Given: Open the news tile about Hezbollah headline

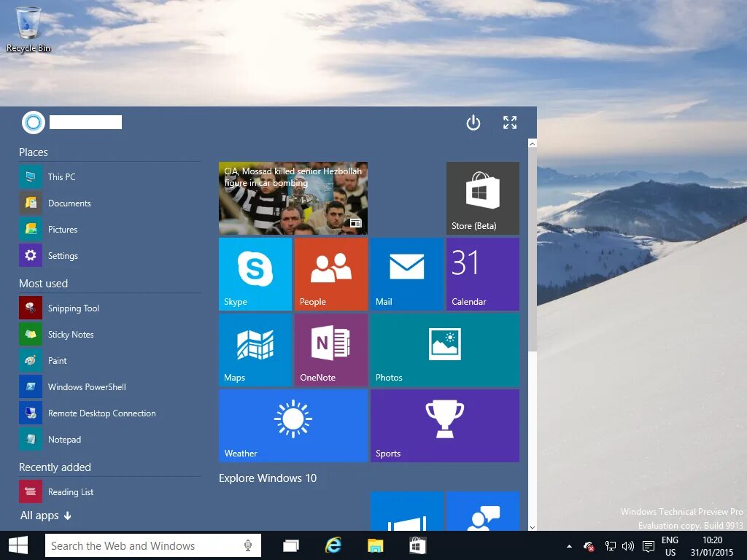Looking at the screenshot, I should [x=293, y=198].
